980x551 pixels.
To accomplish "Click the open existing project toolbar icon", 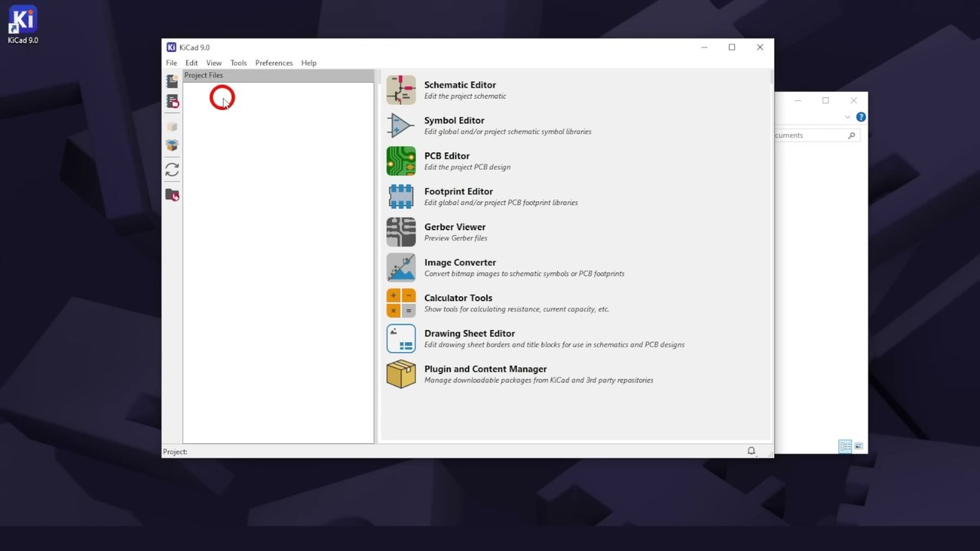I will point(172,101).
